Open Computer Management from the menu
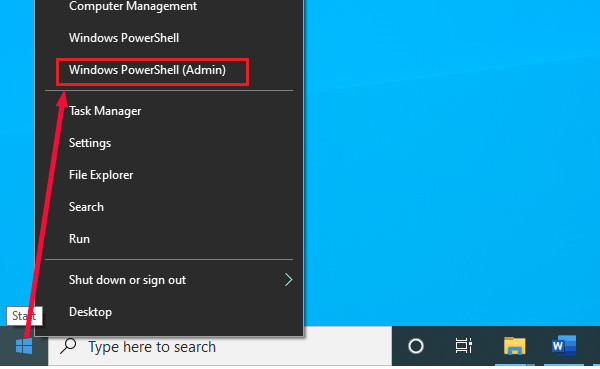Viewport: 600px width, 369px height. (169, 7)
